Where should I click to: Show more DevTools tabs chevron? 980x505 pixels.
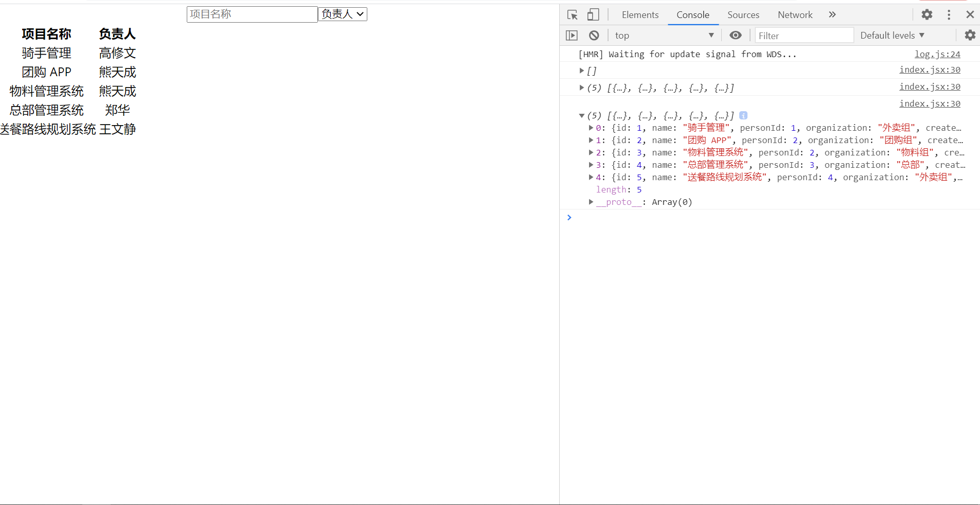832,15
